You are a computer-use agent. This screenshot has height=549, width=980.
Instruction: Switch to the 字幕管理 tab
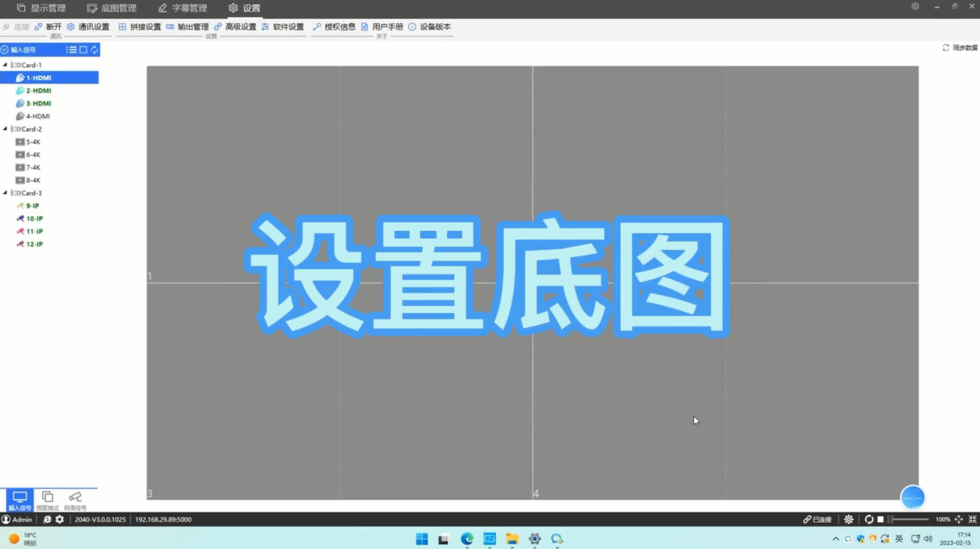(x=183, y=8)
